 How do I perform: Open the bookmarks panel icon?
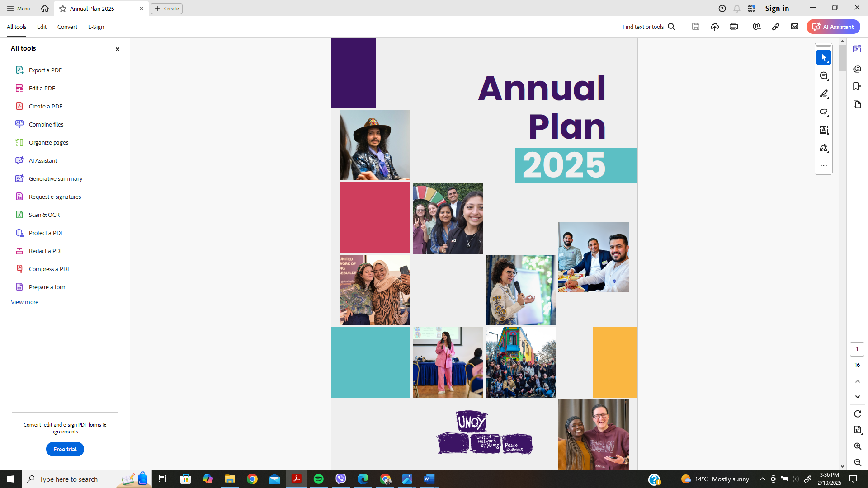(x=857, y=86)
